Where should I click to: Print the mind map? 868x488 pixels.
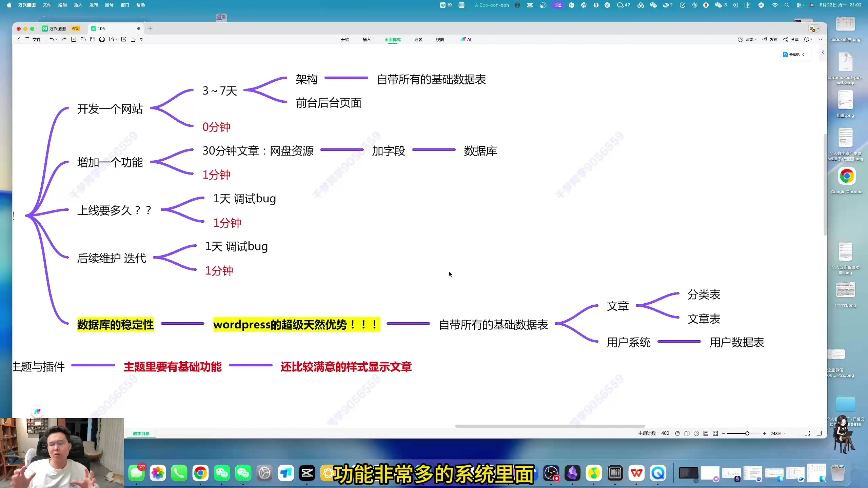coord(102,39)
